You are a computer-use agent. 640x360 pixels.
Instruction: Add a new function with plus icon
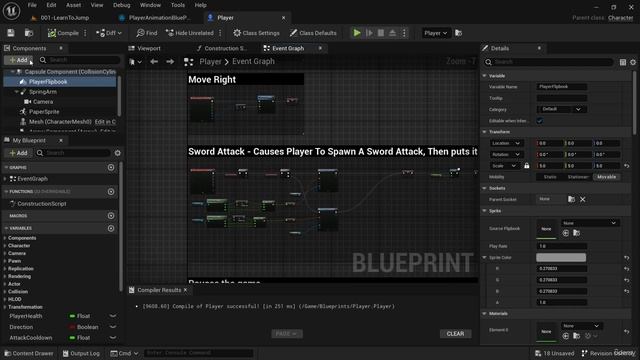pyautogui.click(x=111, y=191)
